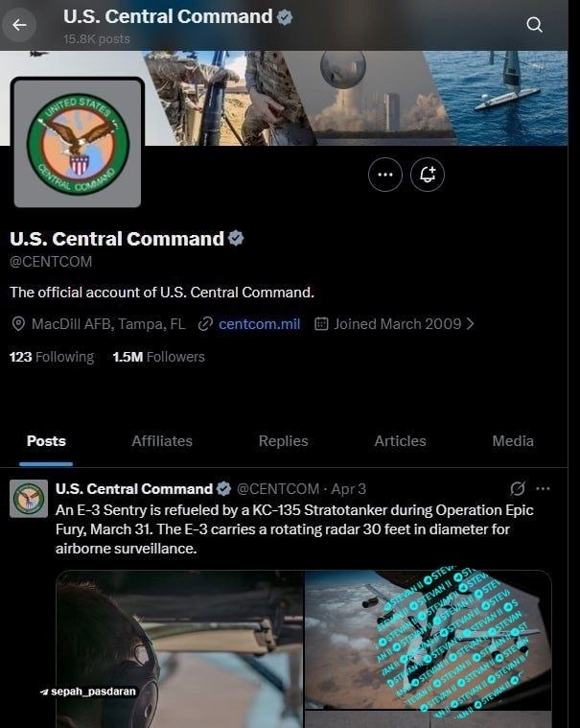The height and width of the screenshot is (728, 580).
Task: Turn on notifications with the bell icon
Action: point(428,175)
